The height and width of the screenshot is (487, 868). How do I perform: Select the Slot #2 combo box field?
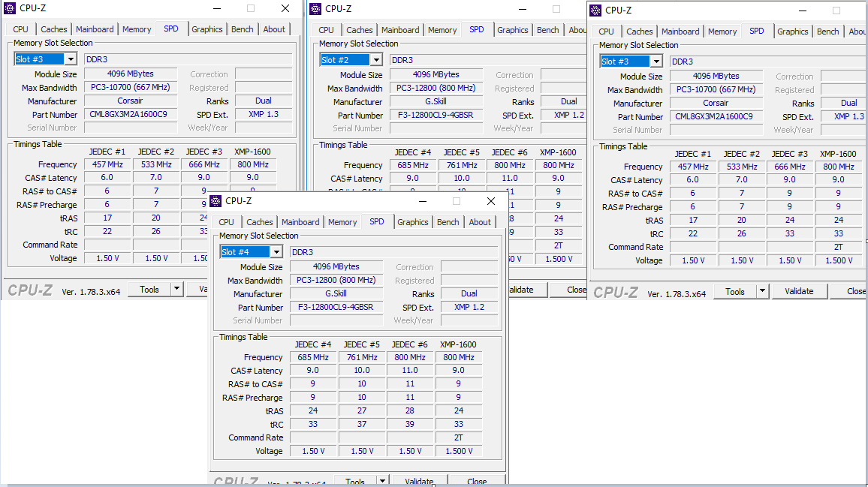point(351,60)
